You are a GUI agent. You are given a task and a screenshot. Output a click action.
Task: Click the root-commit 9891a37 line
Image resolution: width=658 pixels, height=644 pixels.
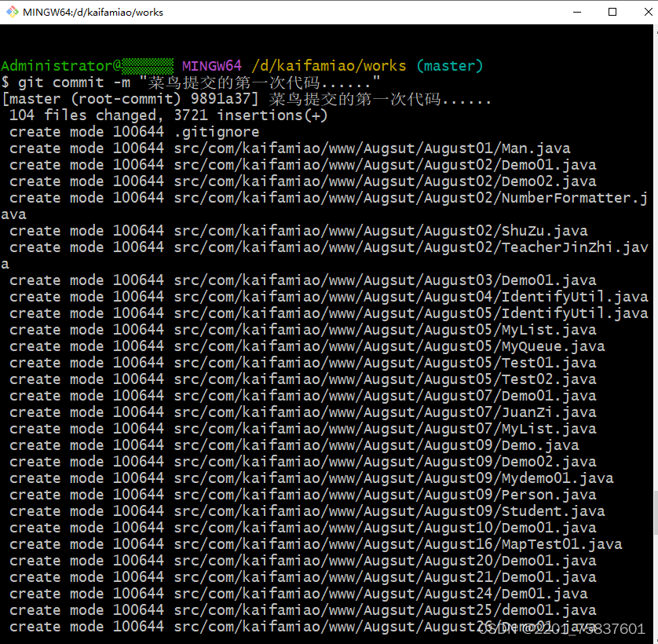click(x=247, y=99)
